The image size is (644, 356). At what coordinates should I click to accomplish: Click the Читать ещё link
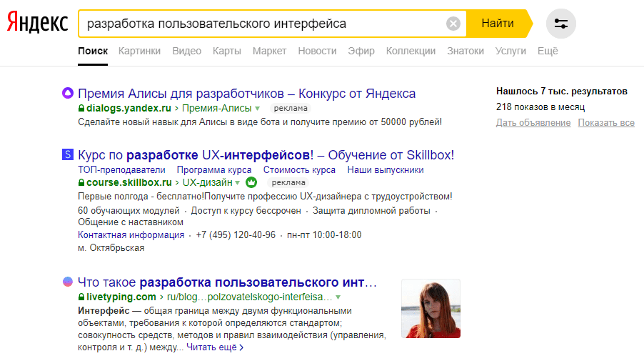[x=214, y=347]
